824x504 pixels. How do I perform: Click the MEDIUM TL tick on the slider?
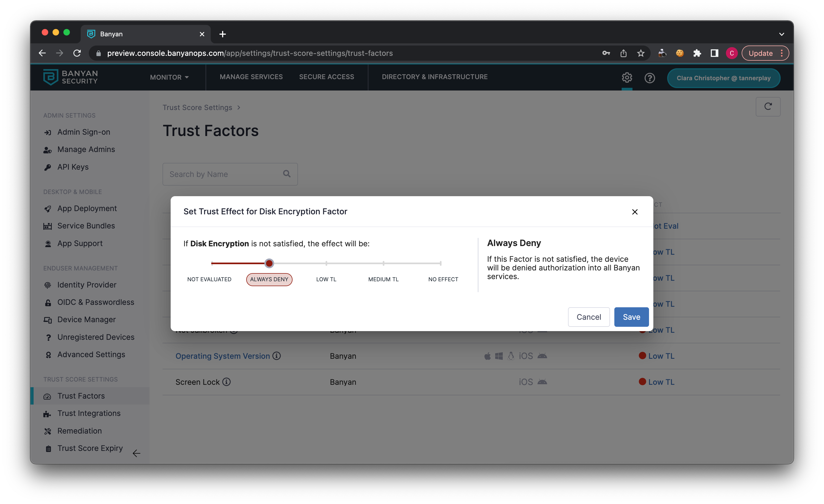pyautogui.click(x=383, y=264)
